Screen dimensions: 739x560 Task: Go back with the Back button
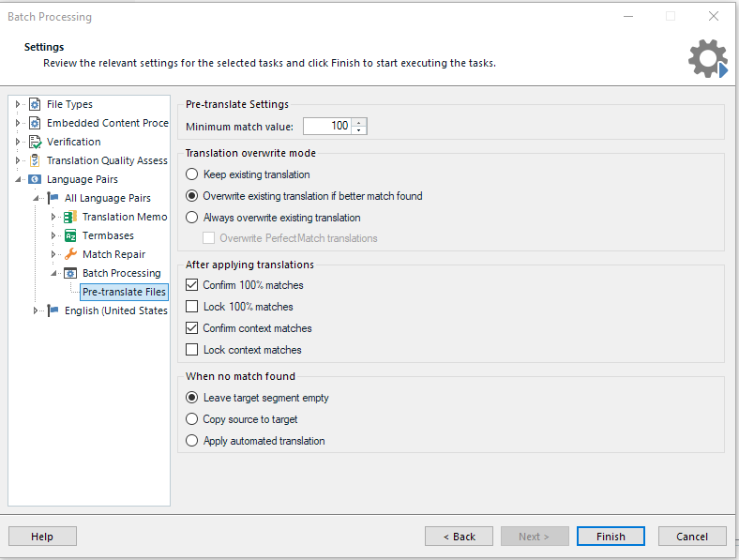(x=459, y=537)
